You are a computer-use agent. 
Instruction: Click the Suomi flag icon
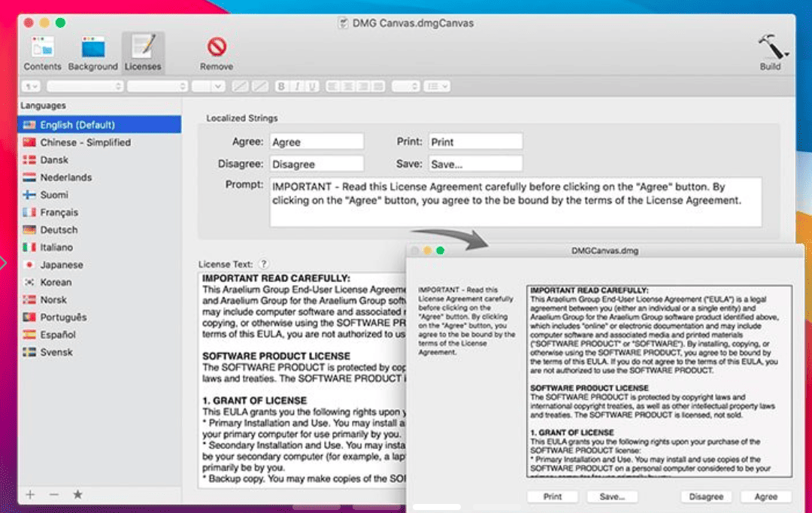pos(29,195)
